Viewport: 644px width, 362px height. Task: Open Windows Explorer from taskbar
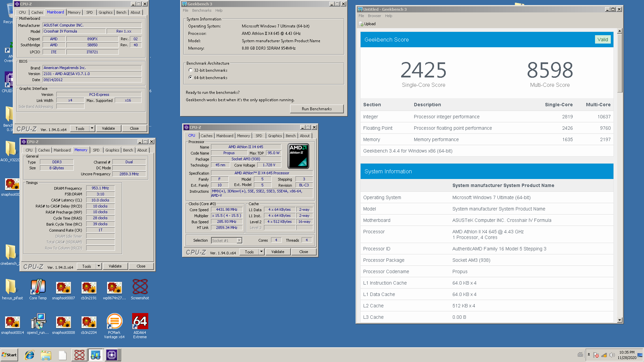46,355
